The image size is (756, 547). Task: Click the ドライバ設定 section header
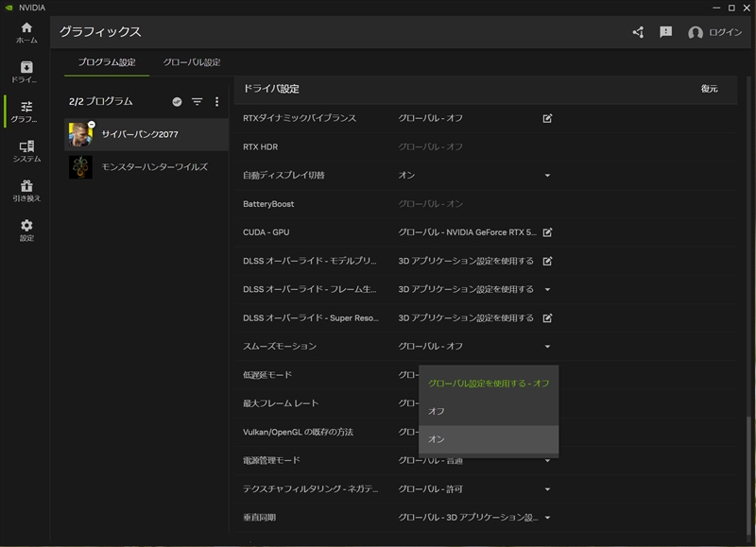pos(271,89)
